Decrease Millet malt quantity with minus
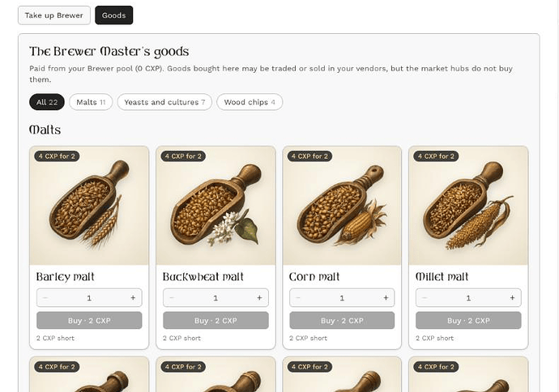559x392 pixels. coord(425,297)
